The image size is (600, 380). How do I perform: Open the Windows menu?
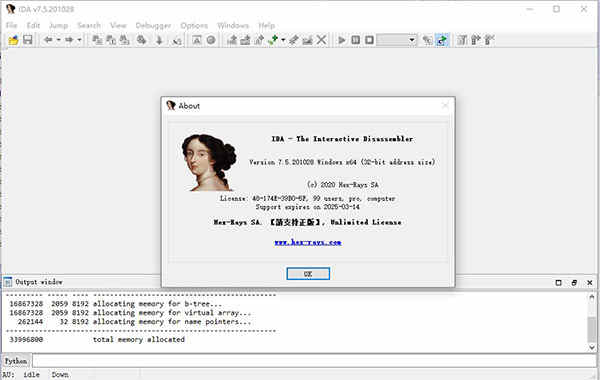coord(233,25)
